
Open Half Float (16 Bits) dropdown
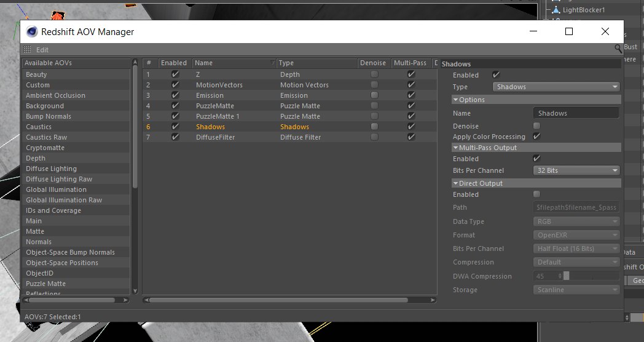(576, 249)
